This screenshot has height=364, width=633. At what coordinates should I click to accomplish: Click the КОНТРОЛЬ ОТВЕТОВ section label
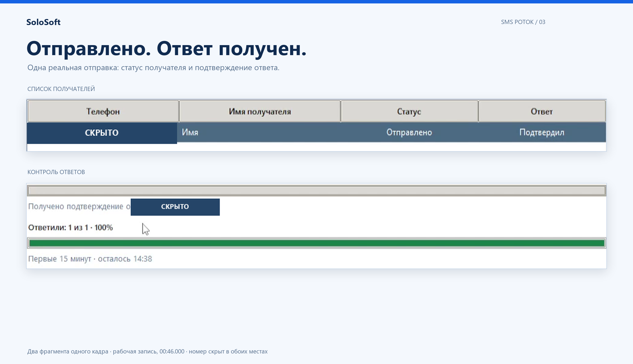point(56,172)
